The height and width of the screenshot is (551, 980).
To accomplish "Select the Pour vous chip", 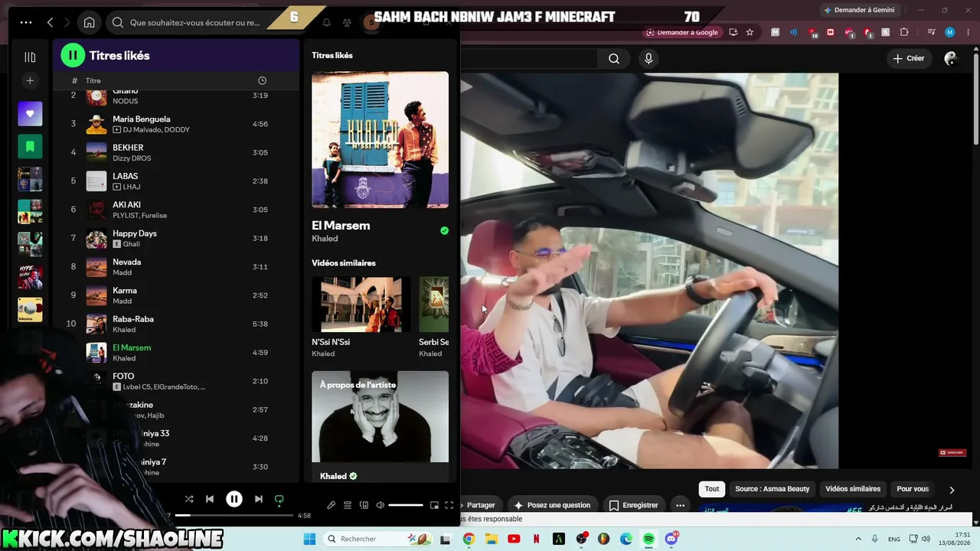I will (x=913, y=489).
